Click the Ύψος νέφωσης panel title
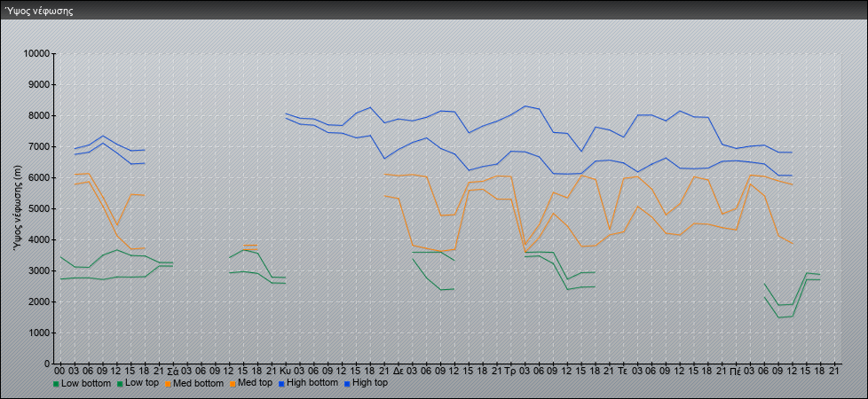This screenshot has height=399, width=868. pos(39,11)
